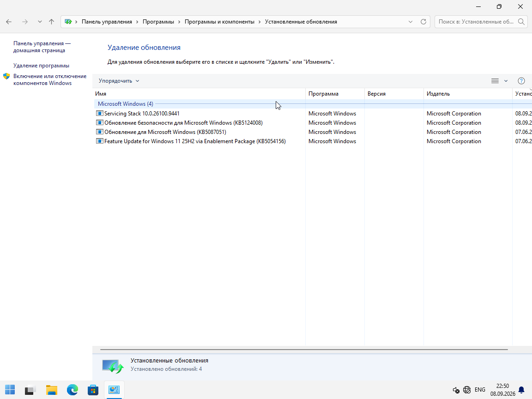Click the Forward navigation arrow
The height and width of the screenshot is (399, 532).
coord(25,22)
